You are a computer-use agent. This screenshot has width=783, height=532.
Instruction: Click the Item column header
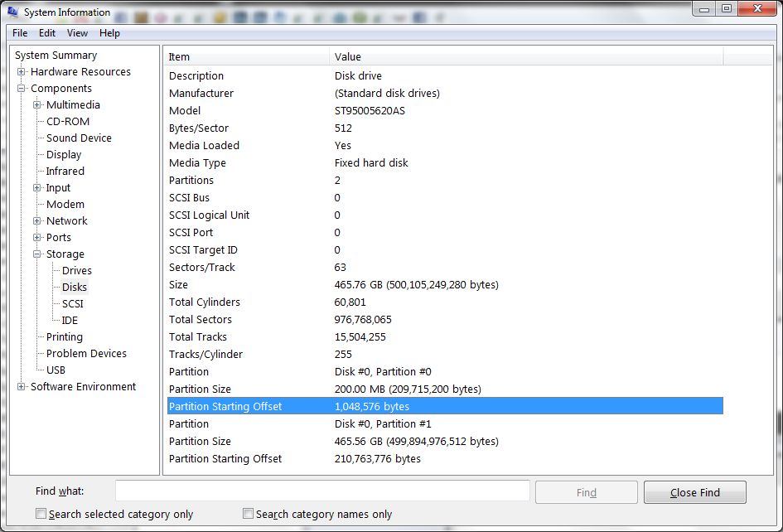click(246, 56)
